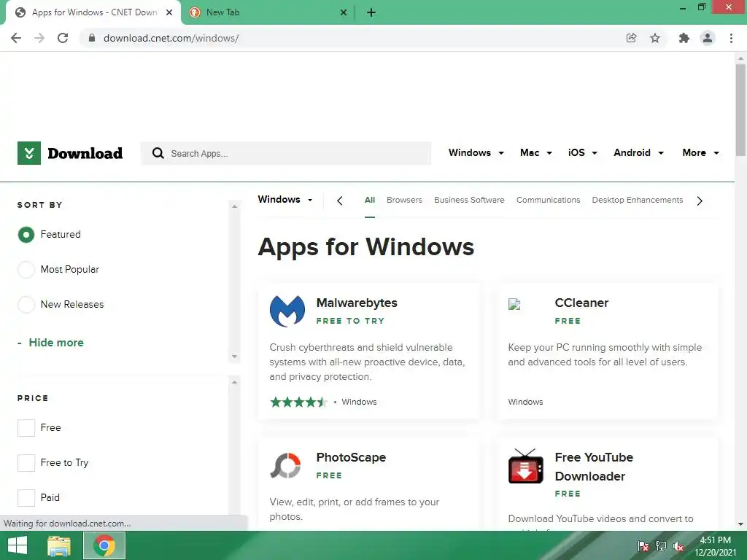Close the Apps for Windows tab
The image size is (747, 560).
[169, 13]
